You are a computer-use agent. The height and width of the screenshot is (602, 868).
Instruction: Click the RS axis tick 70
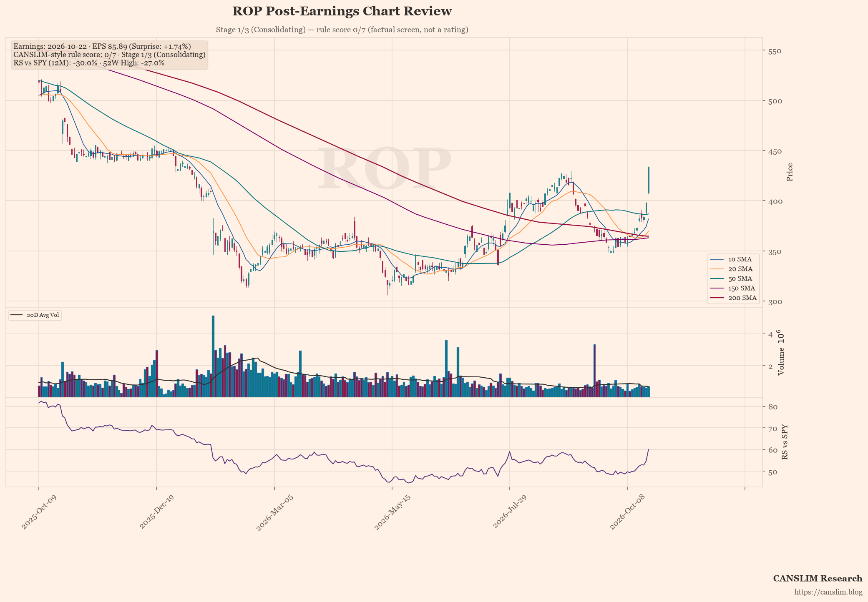click(772, 429)
